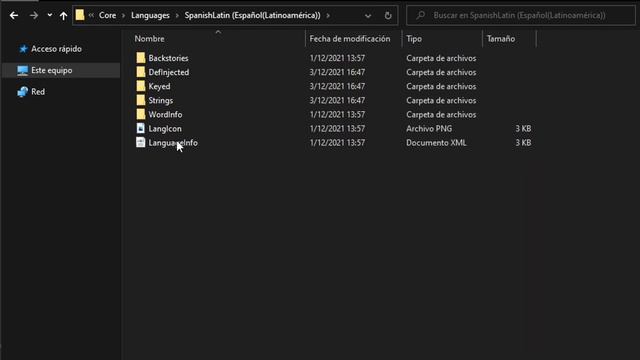Click the search box for SpanishLatin
This screenshot has height=360, width=640.
(521, 16)
